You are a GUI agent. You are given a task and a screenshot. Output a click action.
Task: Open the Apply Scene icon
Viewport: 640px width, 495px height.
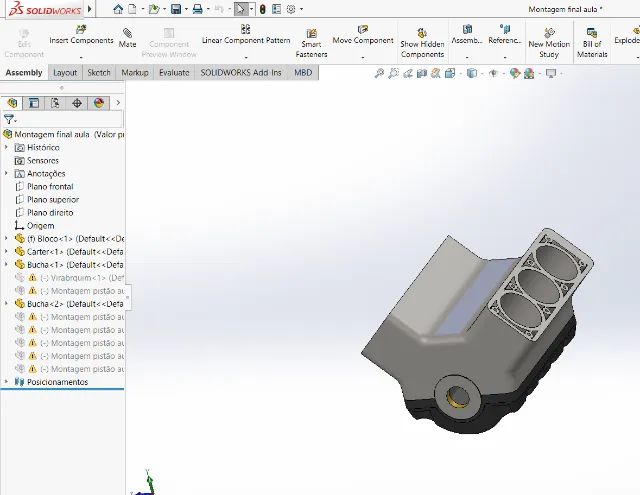(x=529, y=73)
